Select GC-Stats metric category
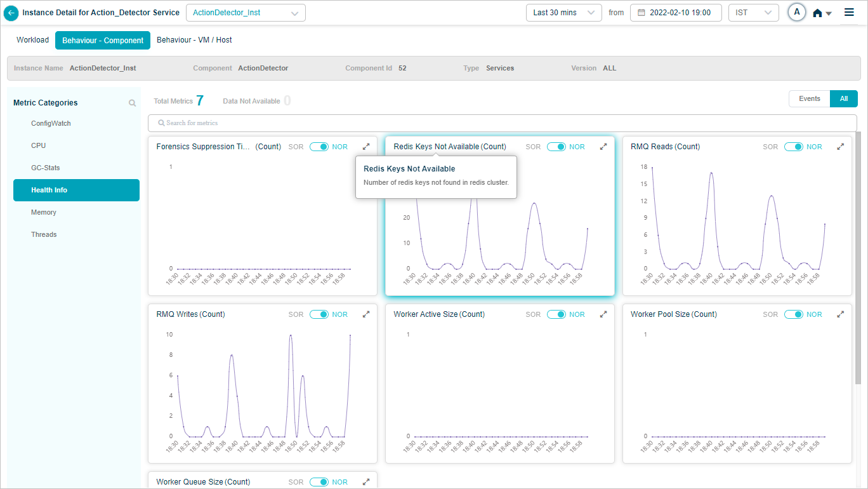The width and height of the screenshot is (868, 489). tap(46, 168)
